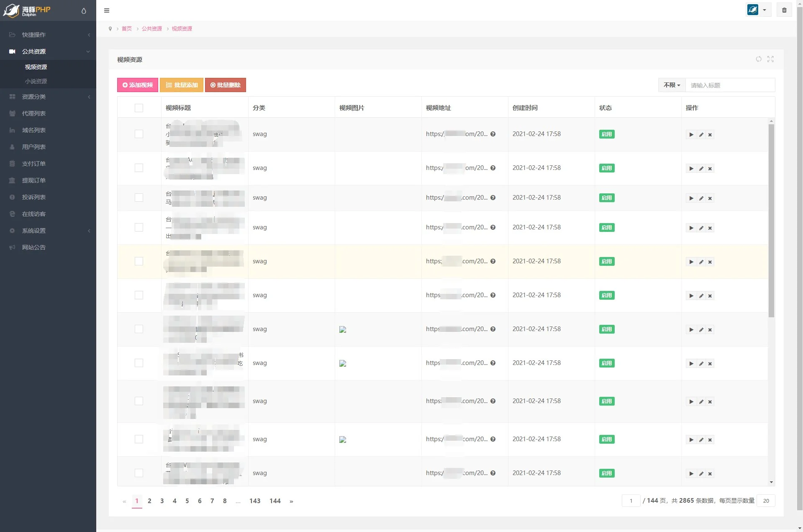Click help icon beside first video URL
The height and width of the screenshot is (532, 803).
493,134
